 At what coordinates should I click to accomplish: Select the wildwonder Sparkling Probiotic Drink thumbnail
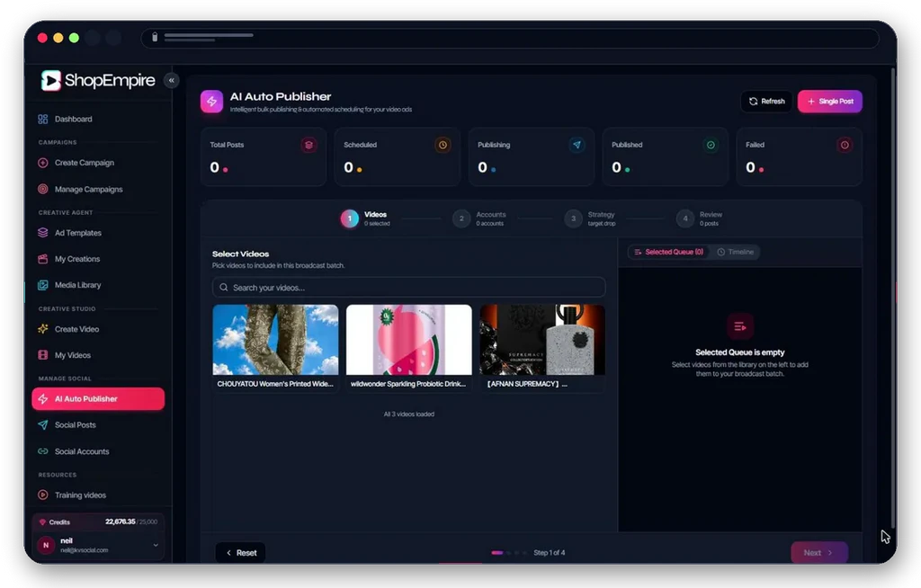point(409,340)
